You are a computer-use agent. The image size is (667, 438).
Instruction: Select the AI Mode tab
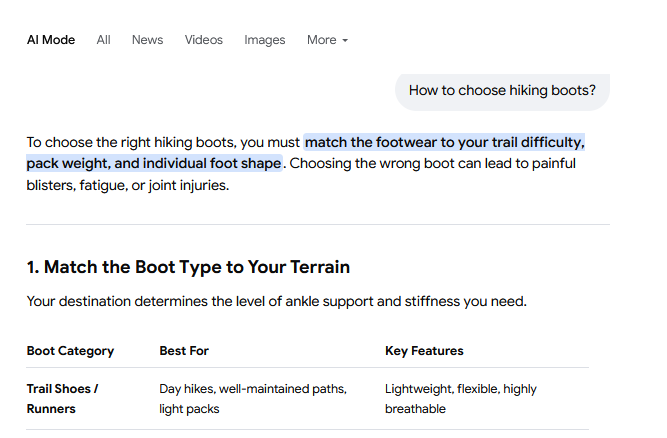51,40
